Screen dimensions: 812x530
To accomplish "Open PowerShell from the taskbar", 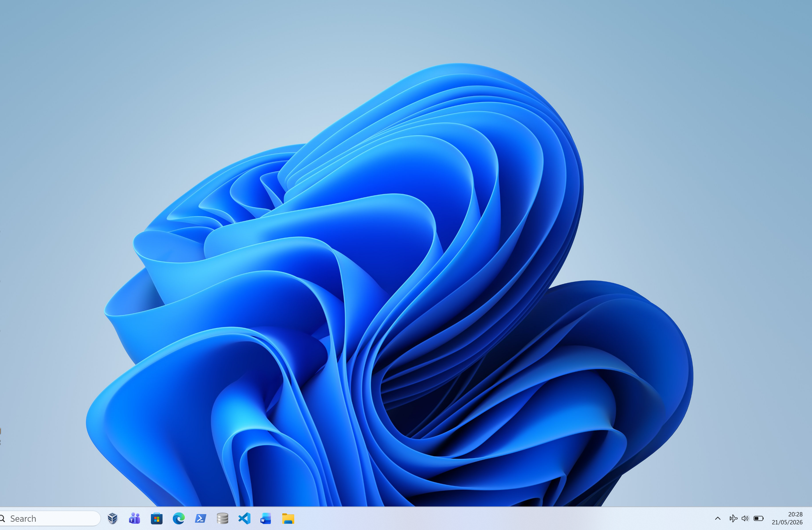I will (201, 518).
